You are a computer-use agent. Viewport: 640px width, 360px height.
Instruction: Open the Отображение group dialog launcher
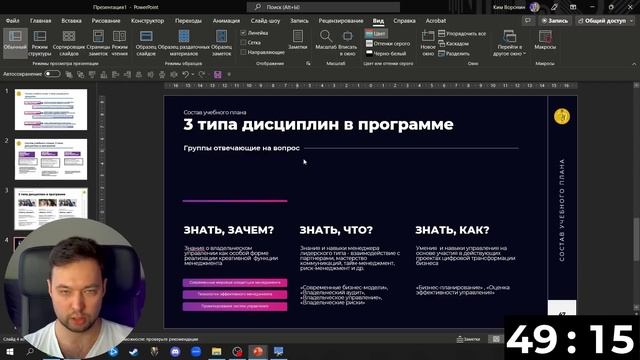coord(308,64)
